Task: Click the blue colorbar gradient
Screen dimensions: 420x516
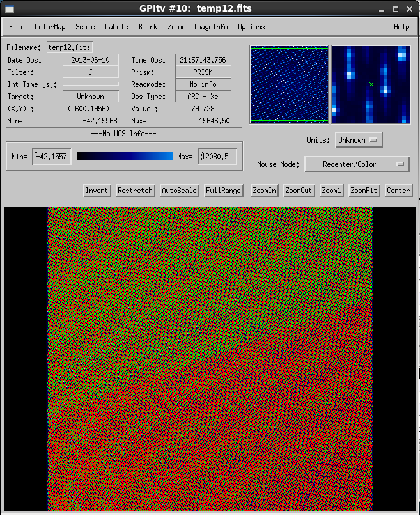Action: coord(125,156)
